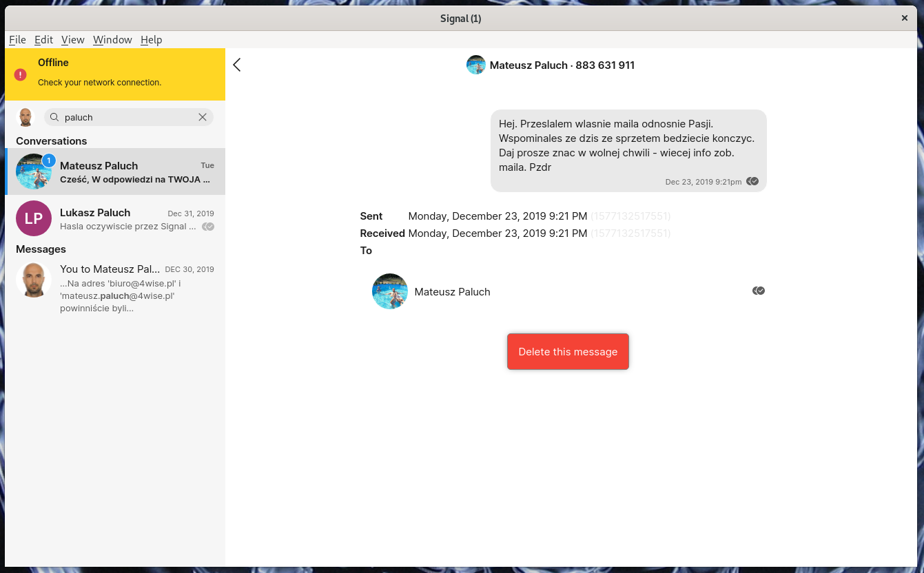The image size is (924, 573).
Task: Click Check your network connection text
Action: (100, 83)
